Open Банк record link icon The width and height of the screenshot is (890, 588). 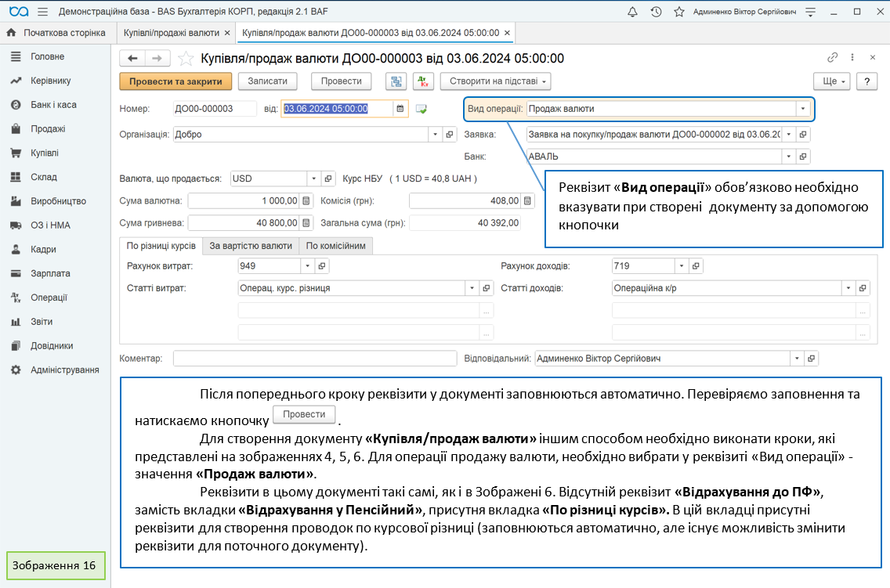click(802, 157)
